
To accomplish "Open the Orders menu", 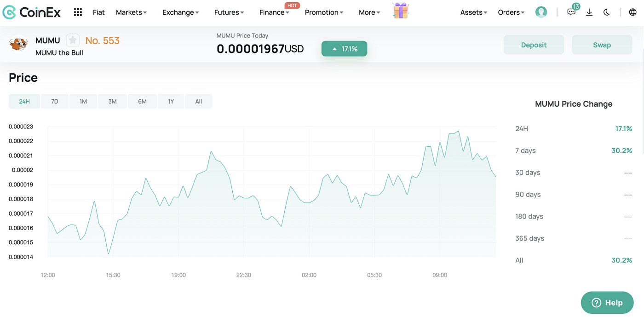I will 511,12.
